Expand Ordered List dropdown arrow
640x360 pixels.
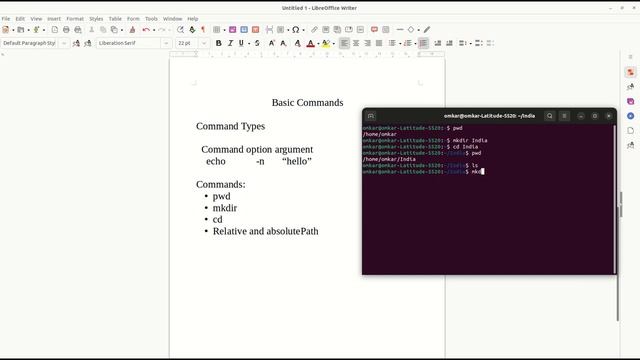tap(415, 44)
